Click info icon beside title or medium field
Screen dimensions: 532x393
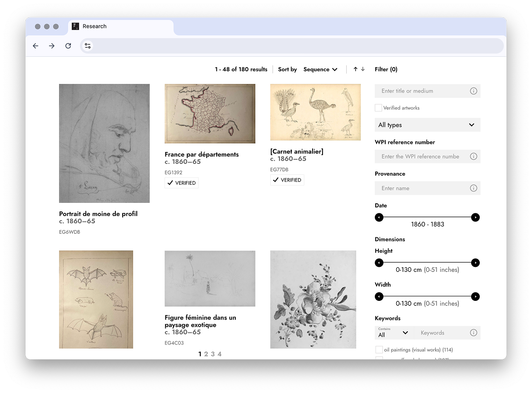click(473, 91)
